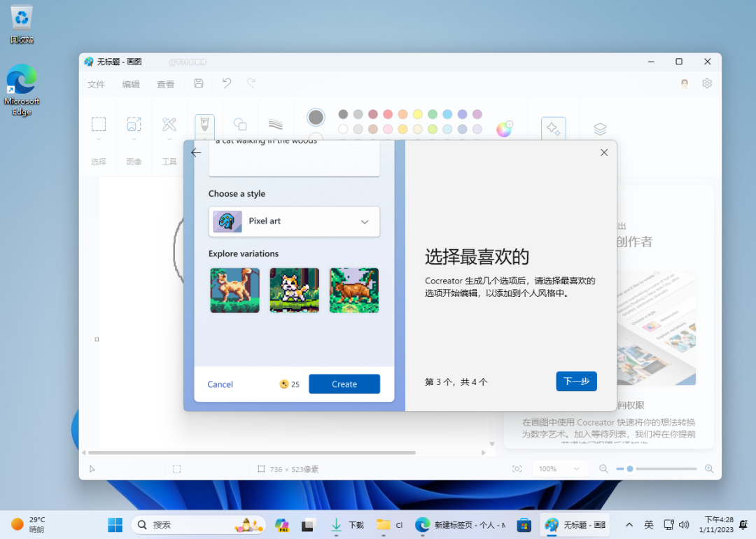Click the zoom in magnifier icon
Viewport: 756px width, 539px height.
point(709,469)
